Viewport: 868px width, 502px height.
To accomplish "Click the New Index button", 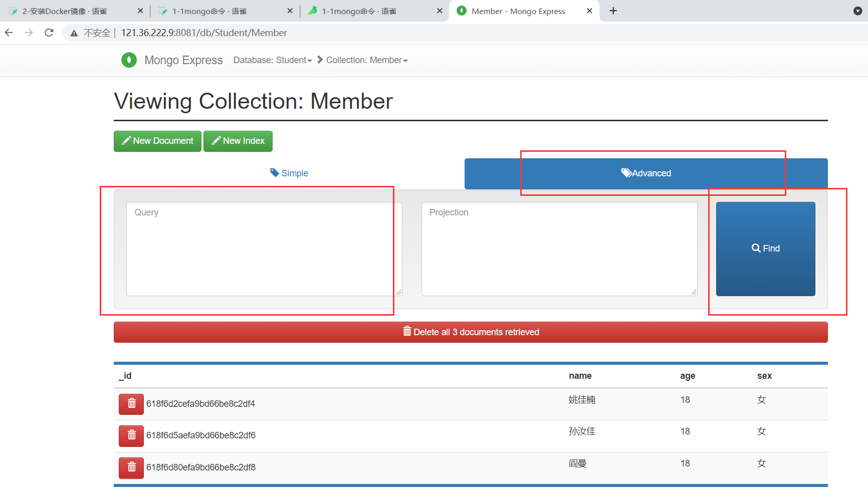I will coord(238,141).
